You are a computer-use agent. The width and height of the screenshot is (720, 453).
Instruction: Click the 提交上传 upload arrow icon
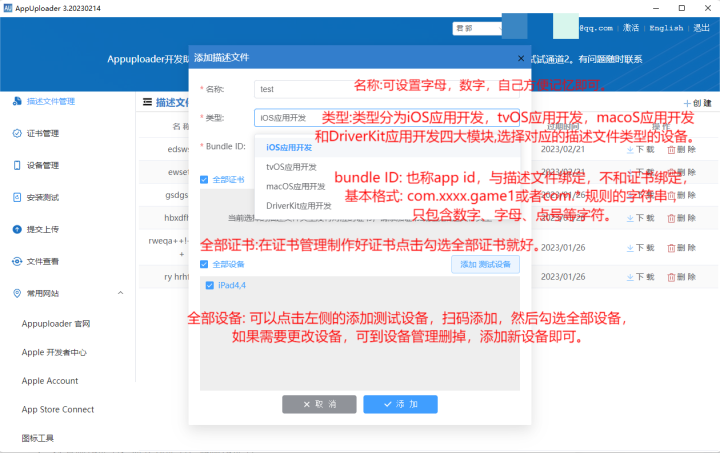(x=17, y=229)
